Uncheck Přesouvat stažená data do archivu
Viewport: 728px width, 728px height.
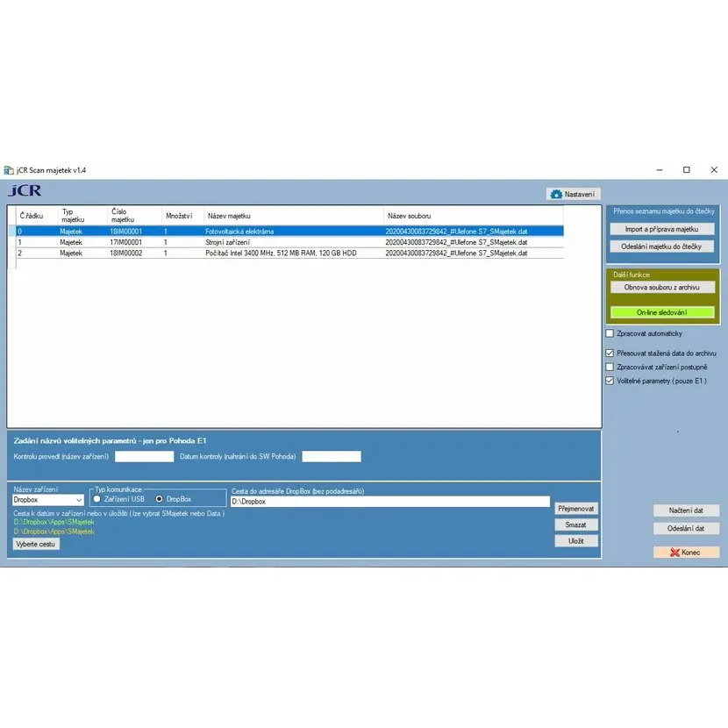click(x=610, y=353)
